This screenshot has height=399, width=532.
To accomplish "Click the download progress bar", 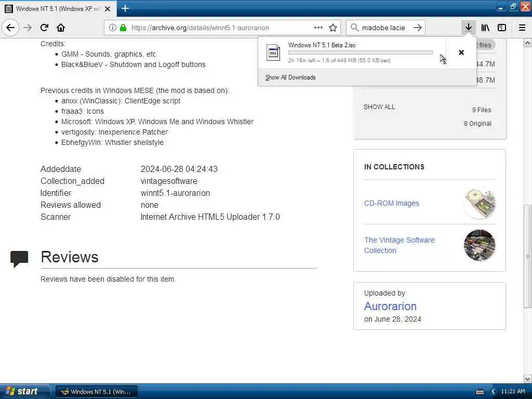I will 361,52.
